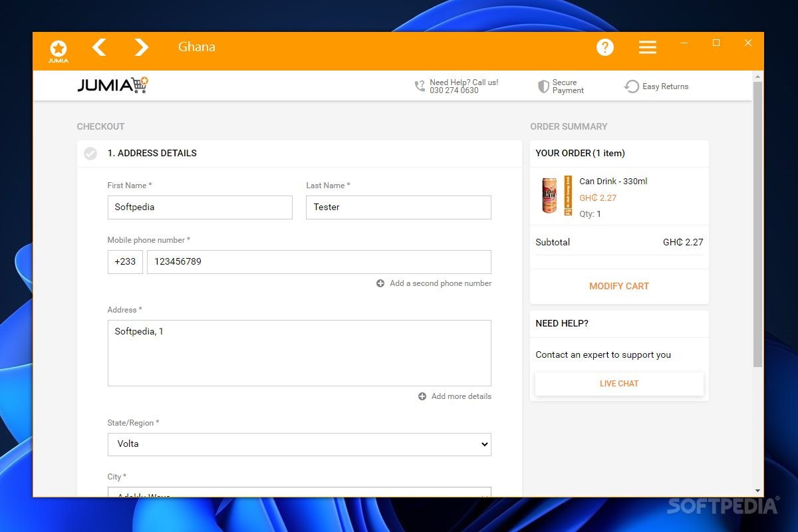This screenshot has width=798, height=532.
Task: Click the +233 country code box
Action: [125, 262]
